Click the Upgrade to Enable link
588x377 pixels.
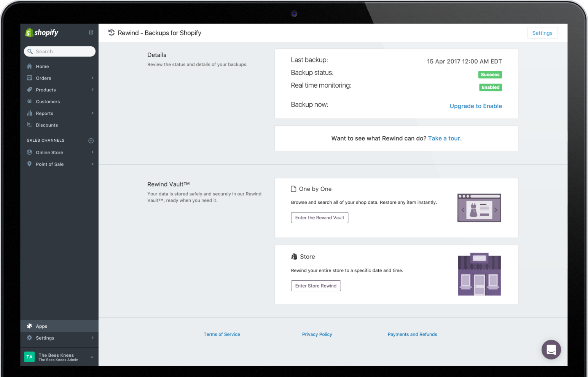[475, 106]
